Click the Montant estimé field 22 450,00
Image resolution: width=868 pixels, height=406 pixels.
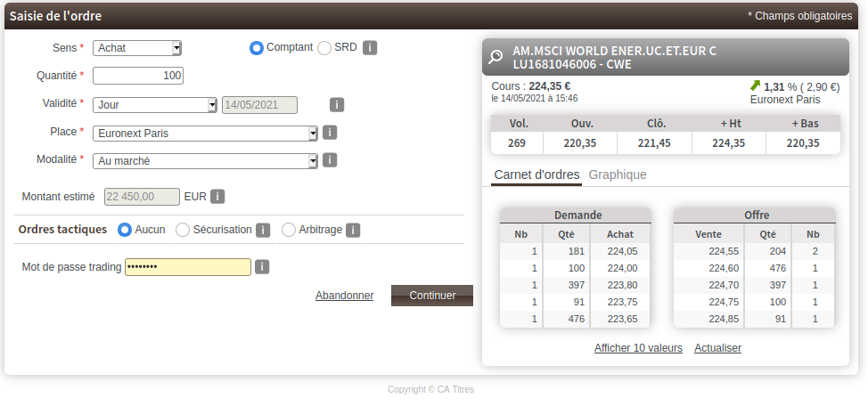(143, 197)
